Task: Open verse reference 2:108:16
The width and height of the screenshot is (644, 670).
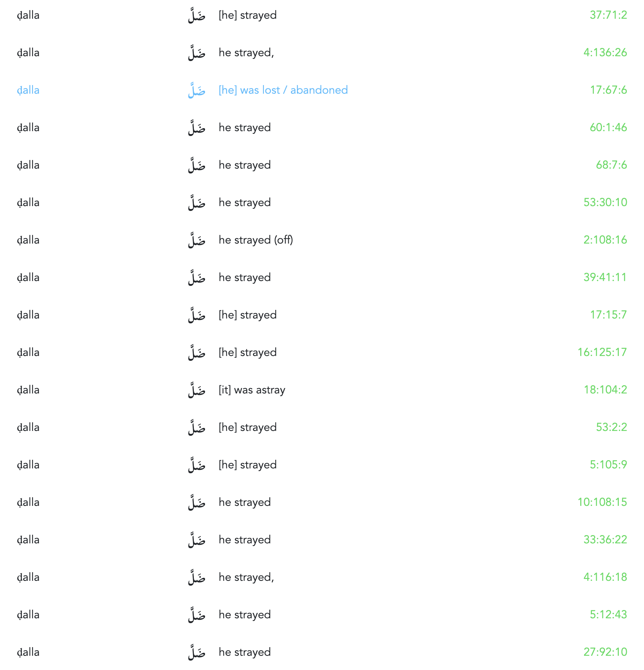Action: point(605,240)
